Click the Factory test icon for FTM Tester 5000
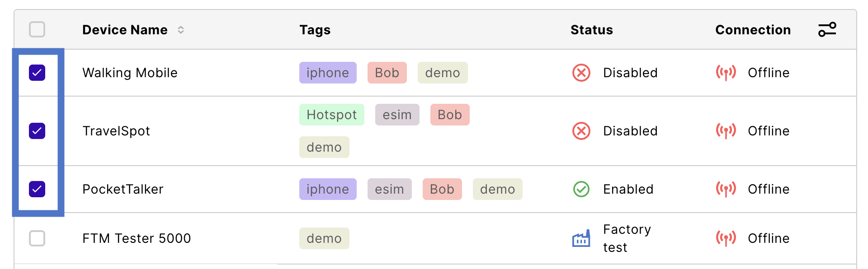This screenshot has height=269, width=868. (x=581, y=238)
